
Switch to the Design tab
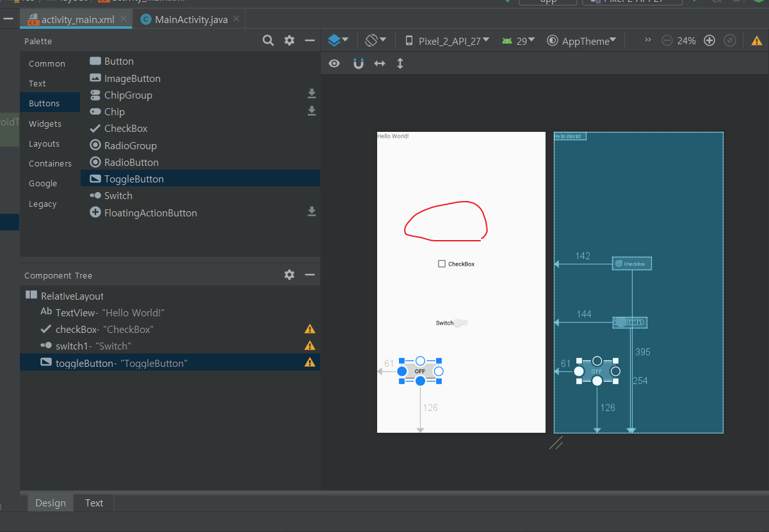click(51, 503)
